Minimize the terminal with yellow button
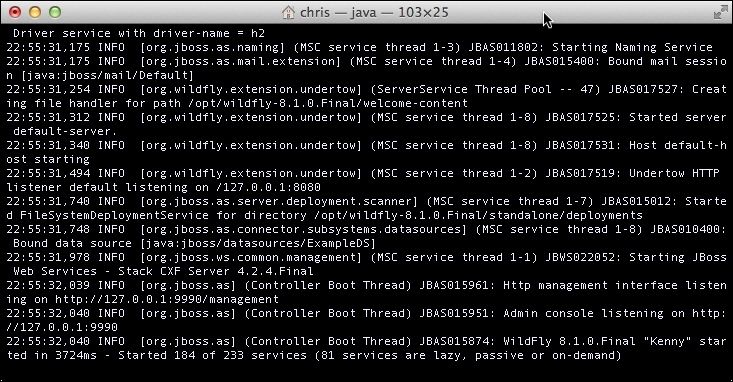Image resolution: width=733 pixels, height=382 pixels. tap(35, 12)
